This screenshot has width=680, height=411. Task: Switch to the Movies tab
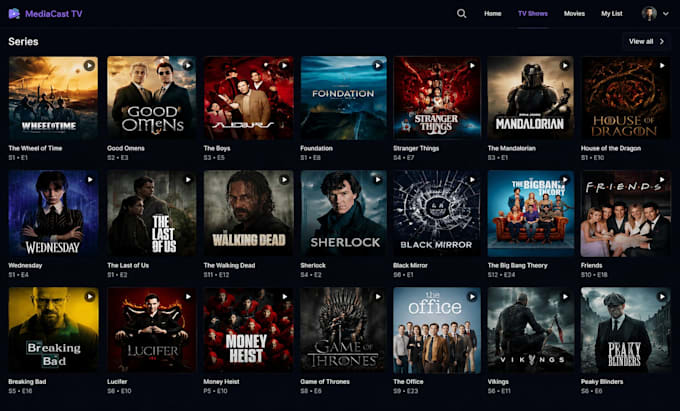point(574,13)
